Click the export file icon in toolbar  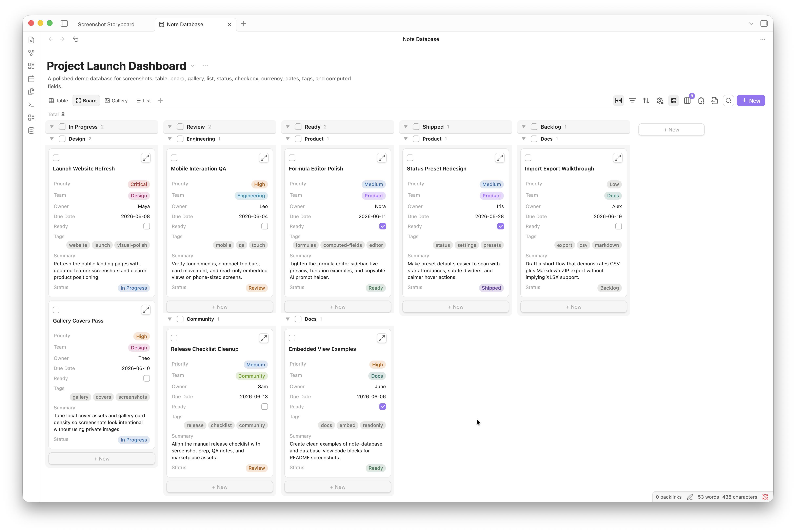tap(715, 101)
